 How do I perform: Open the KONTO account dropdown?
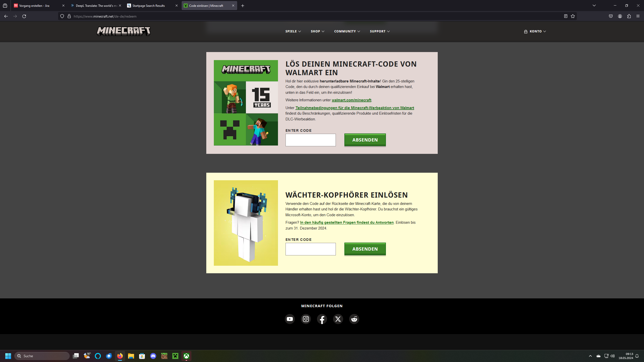pyautogui.click(x=535, y=31)
